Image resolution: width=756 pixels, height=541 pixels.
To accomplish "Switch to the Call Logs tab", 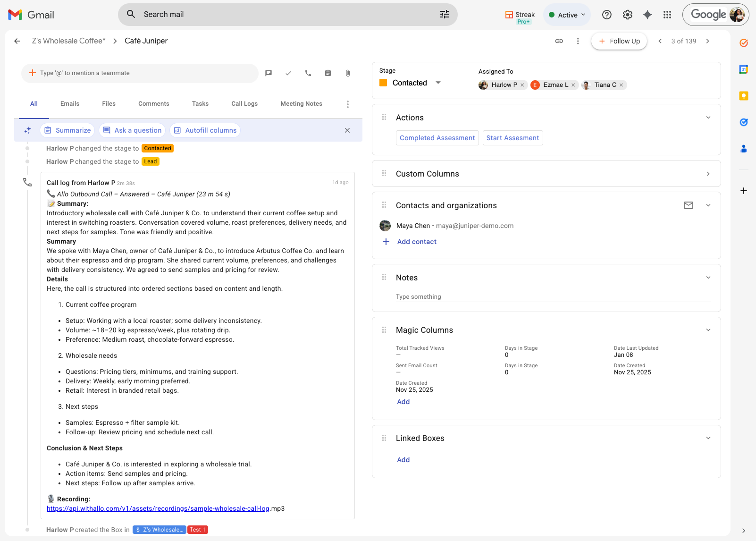I will coord(244,104).
